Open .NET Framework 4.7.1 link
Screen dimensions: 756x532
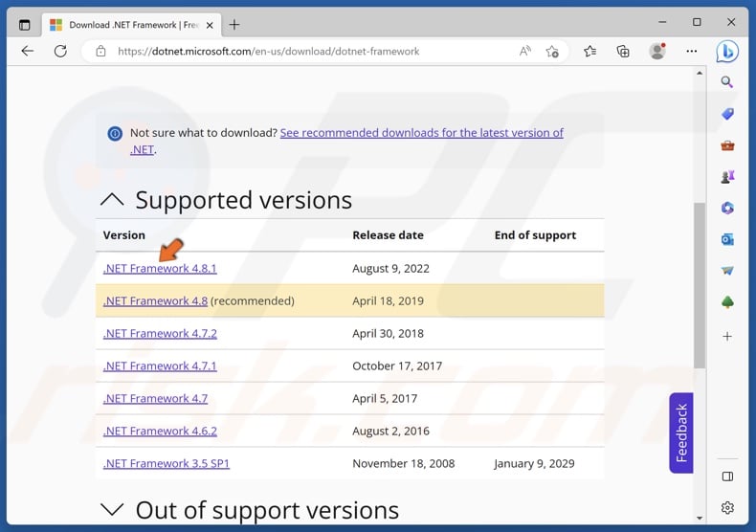click(160, 366)
